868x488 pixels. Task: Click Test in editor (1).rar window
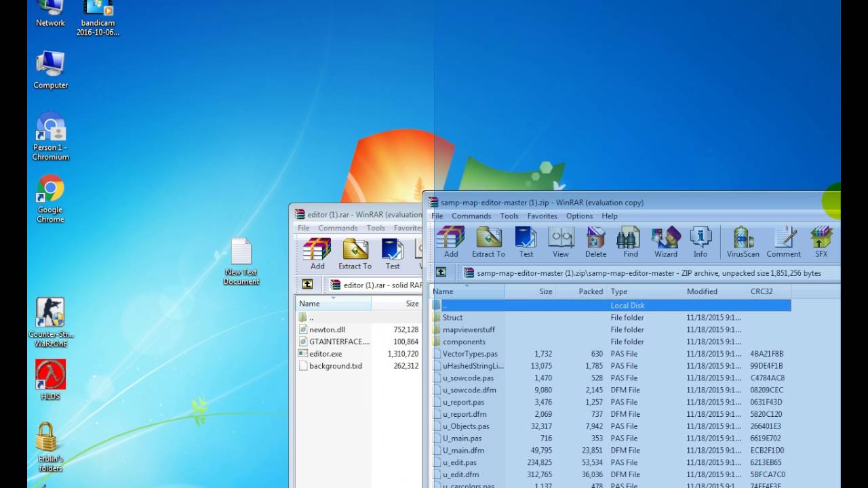[x=393, y=254]
